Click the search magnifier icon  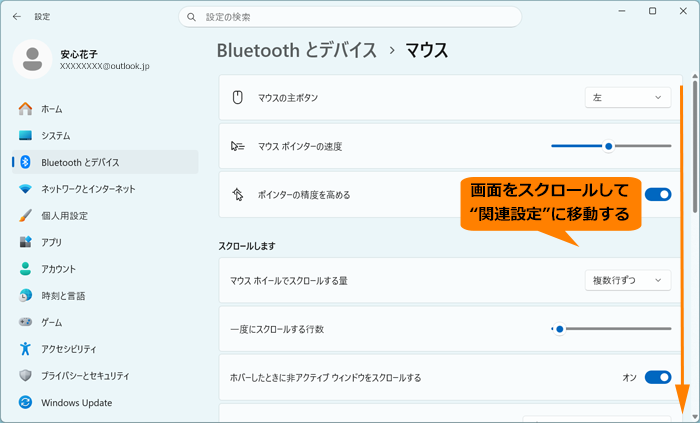click(x=192, y=17)
